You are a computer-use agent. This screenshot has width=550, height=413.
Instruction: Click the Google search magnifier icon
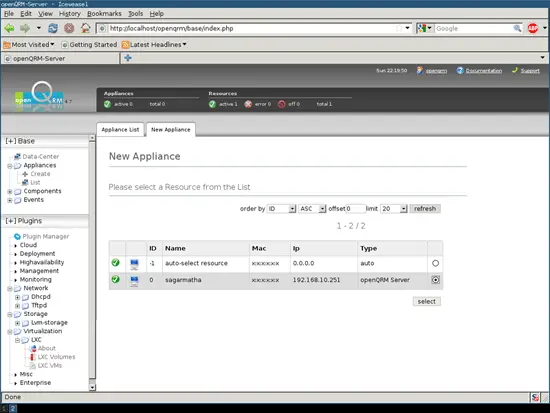click(517, 28)
